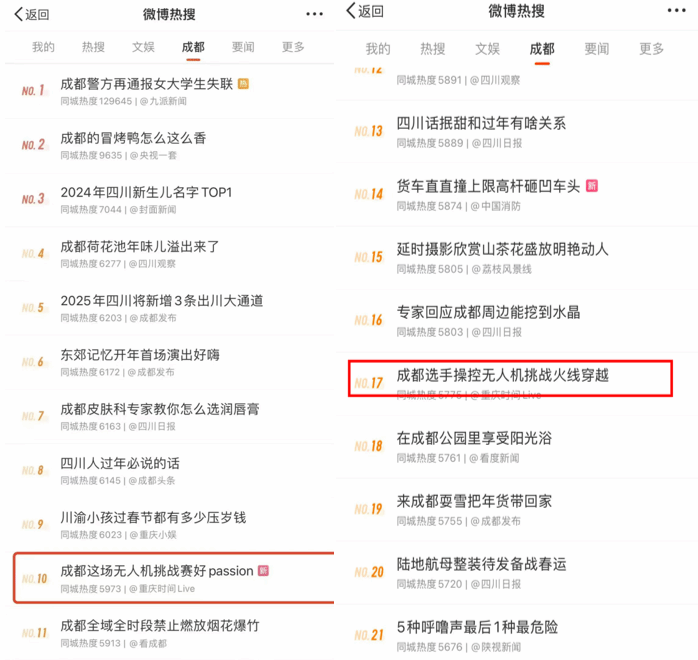Image resolution: width=698 pixels, height=660 pixels.
Task: Switch to 热搜 tab on left screen
Action: (93, 47)
